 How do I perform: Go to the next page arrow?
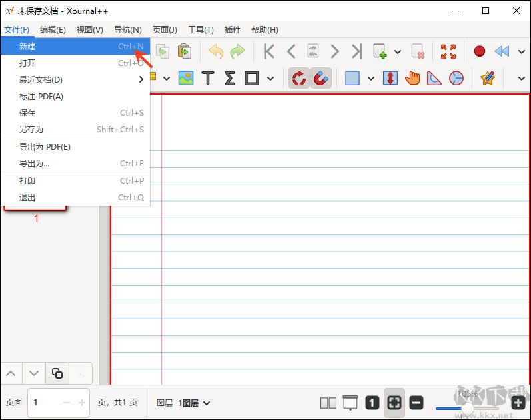click(334, 51)
